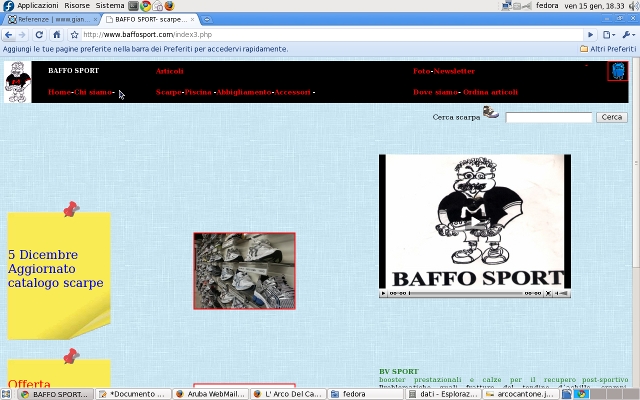Click the red pushpin on the Dicembre note
Image resolution: width=640 pixels, height=400 pixels.
click(71, 209)
